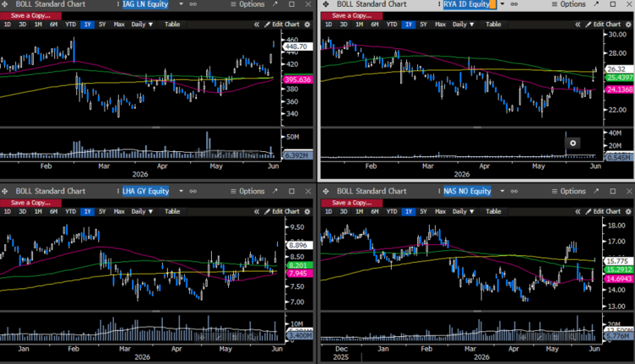Collapse toolbar chevrons in IAG LN panel

[257, 24]
